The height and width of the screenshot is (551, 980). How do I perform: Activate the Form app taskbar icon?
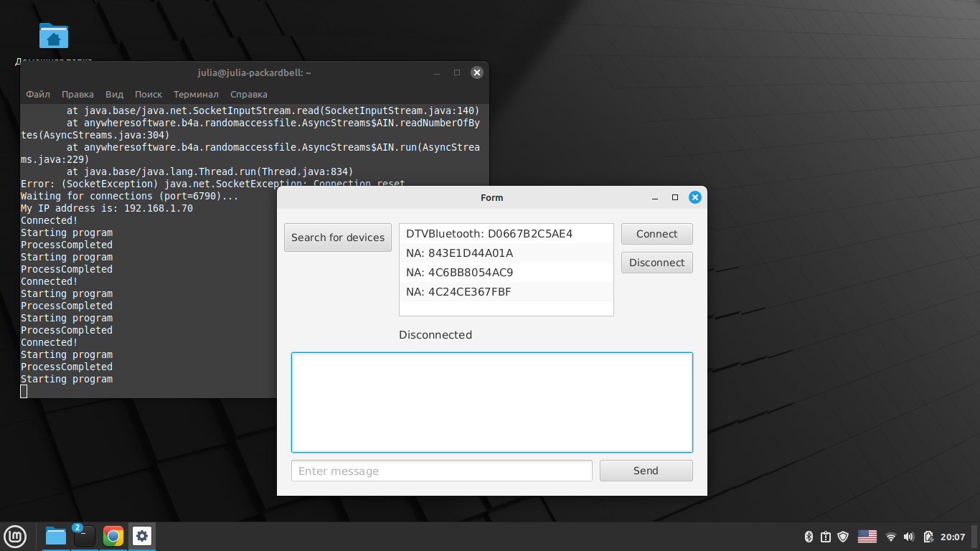pyautogui.click(x=142, y=536)
